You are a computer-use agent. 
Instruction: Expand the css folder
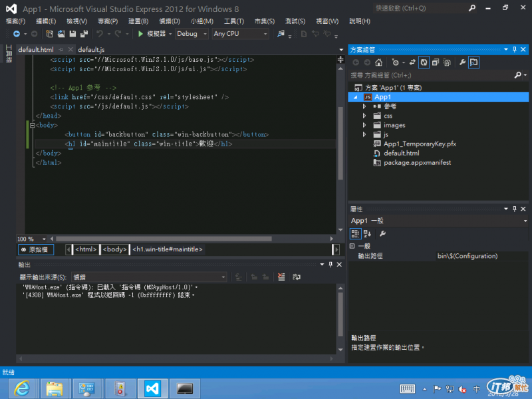click(x=364, y=116)
